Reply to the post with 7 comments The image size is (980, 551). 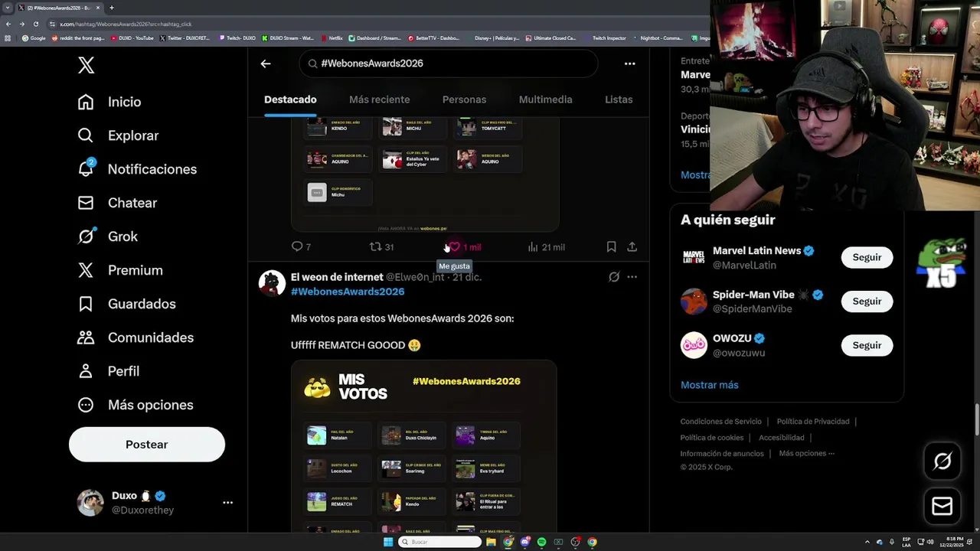click(301, 246)
